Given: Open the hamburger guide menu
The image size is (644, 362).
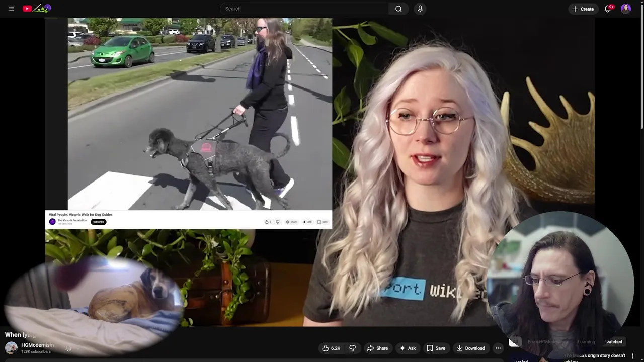Looking at the screenshot, I should (x=11, y=9).
